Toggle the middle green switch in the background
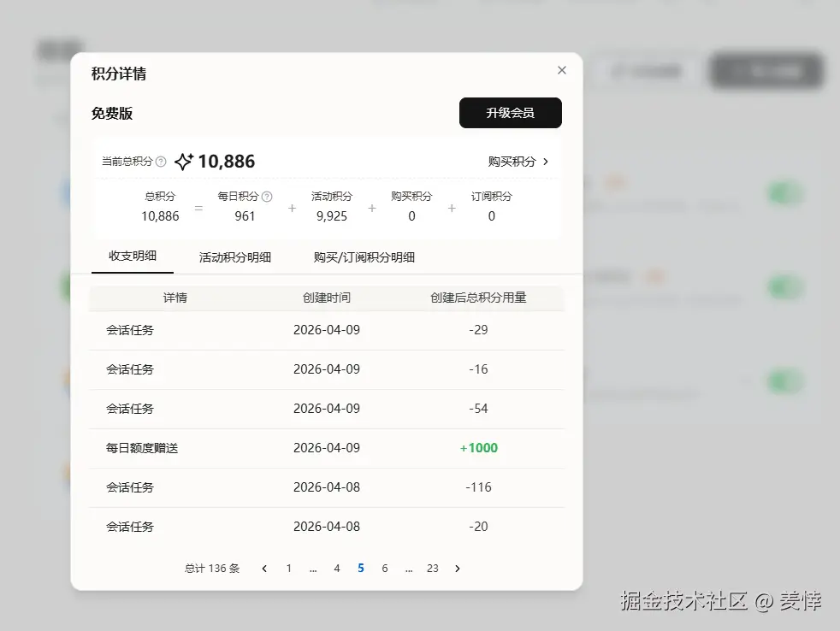 click(x=785, y=287)
